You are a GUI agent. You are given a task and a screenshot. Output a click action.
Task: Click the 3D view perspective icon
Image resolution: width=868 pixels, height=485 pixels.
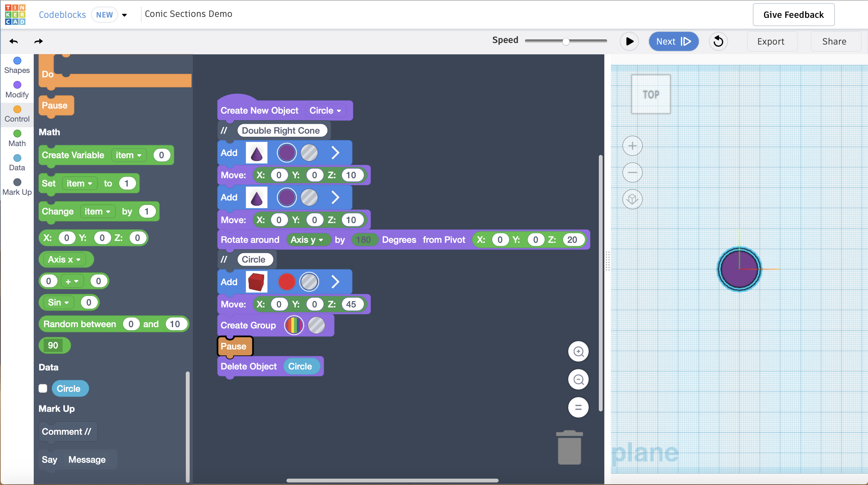point(633,199)
